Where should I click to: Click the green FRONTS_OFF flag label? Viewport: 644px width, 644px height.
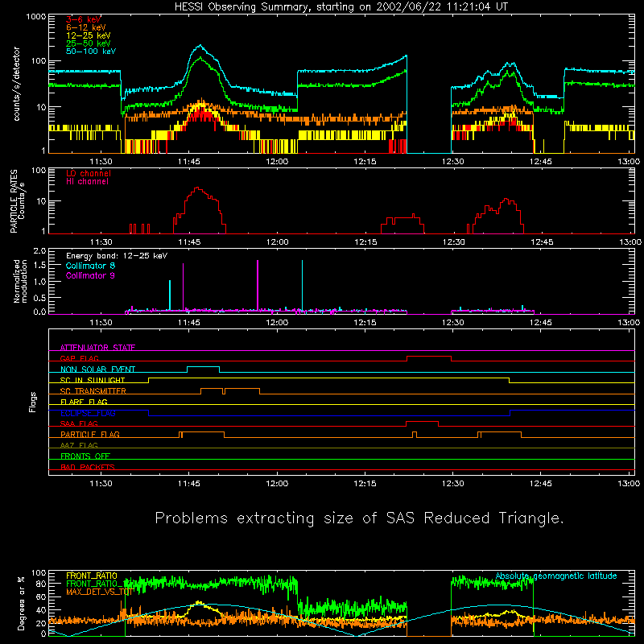click(x=85, y=456)
